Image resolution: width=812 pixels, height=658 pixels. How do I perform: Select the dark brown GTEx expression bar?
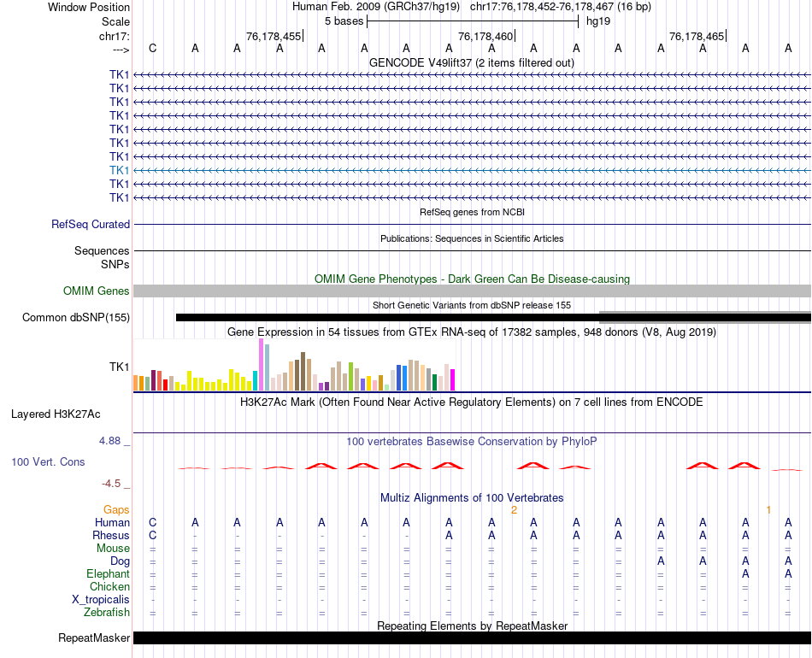click(x=303, y=371)
